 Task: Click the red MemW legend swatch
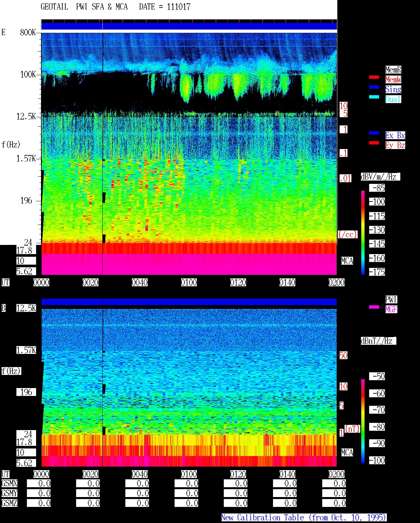point(374,77)
